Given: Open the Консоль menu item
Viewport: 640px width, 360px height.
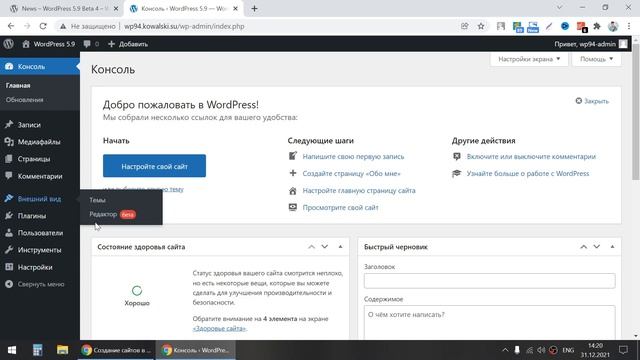Looking at the screenshot, I should click(40, 66).
